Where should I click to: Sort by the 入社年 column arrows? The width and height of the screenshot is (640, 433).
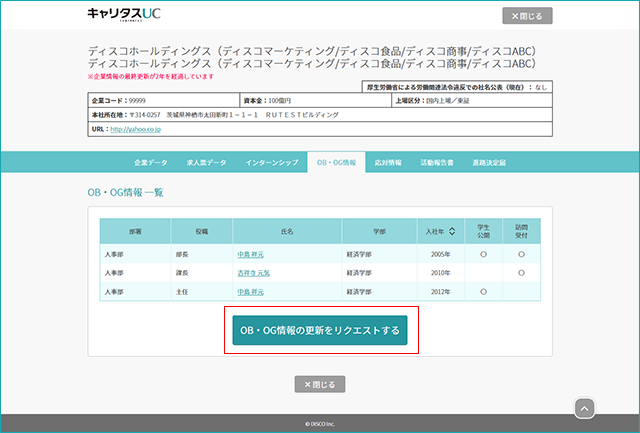(x=452, y=231)
